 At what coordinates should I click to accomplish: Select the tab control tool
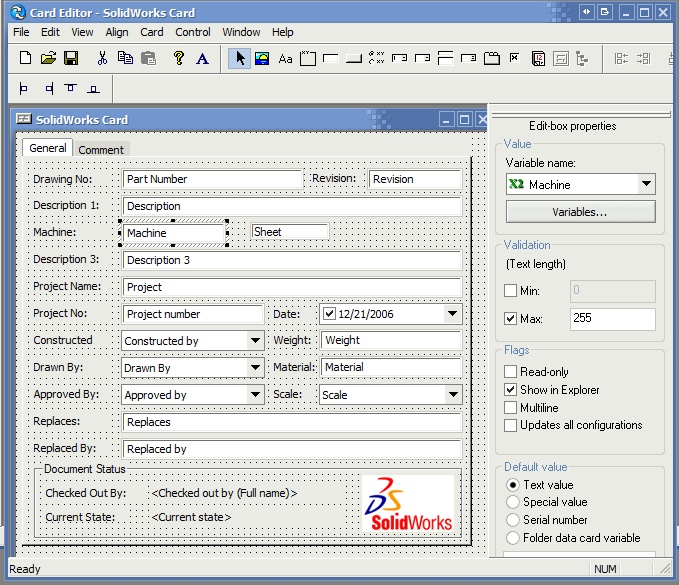pos(491,58)
